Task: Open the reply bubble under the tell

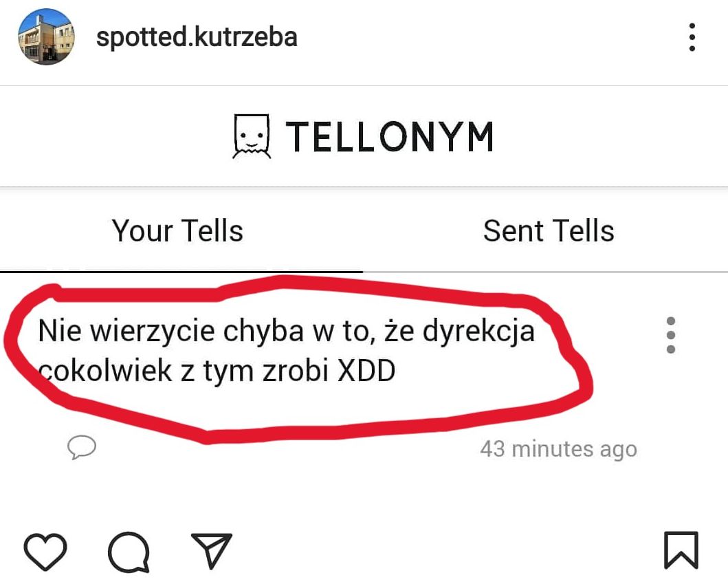Action: click(x=82, y=448)
